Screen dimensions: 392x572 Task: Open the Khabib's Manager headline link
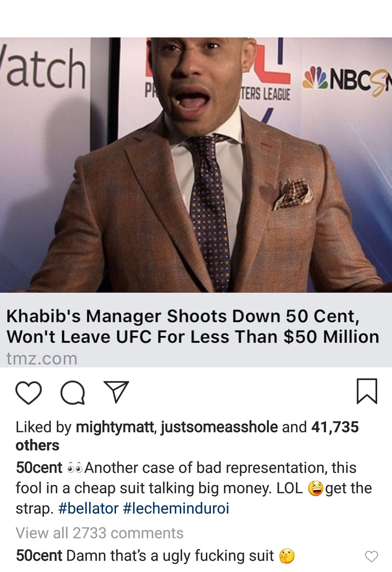click(193, 326)
